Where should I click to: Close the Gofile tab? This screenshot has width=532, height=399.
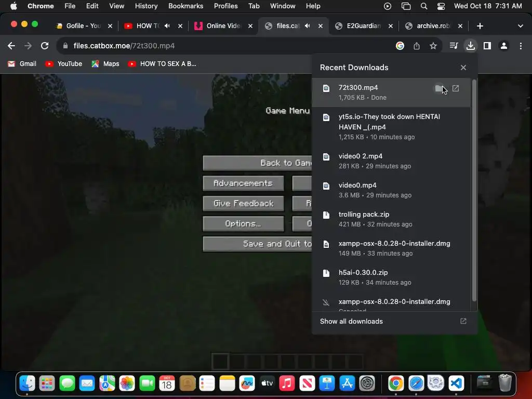[x=110, y=26]
